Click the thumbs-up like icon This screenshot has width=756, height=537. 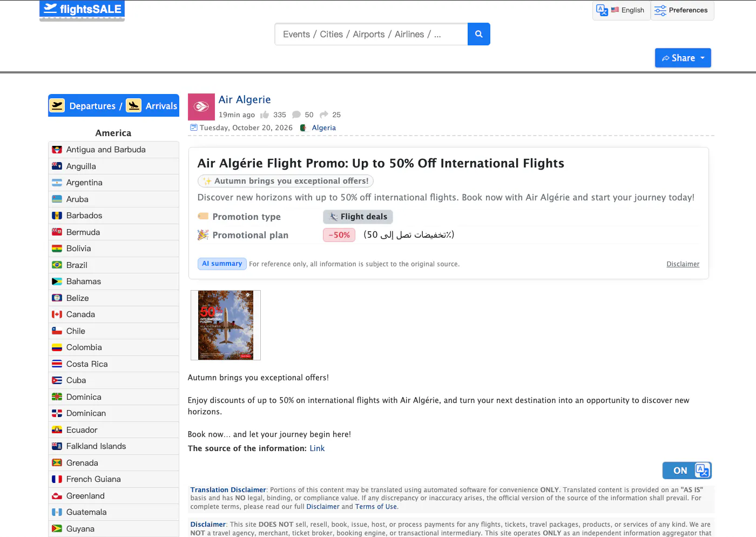tap(265, 115)
